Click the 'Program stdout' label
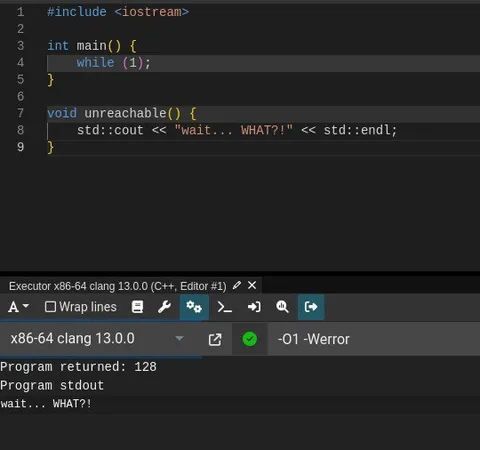This screenshot has width=480, height=450. (52, 385)
